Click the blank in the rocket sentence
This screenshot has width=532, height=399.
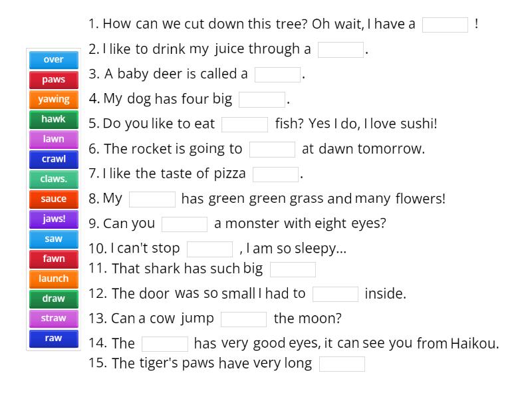[273, 149]
